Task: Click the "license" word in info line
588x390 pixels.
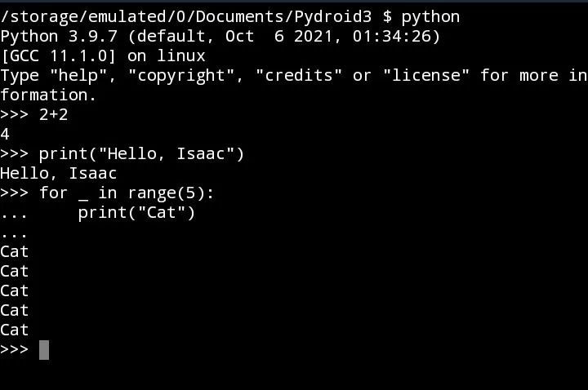Action: point(426,75)
